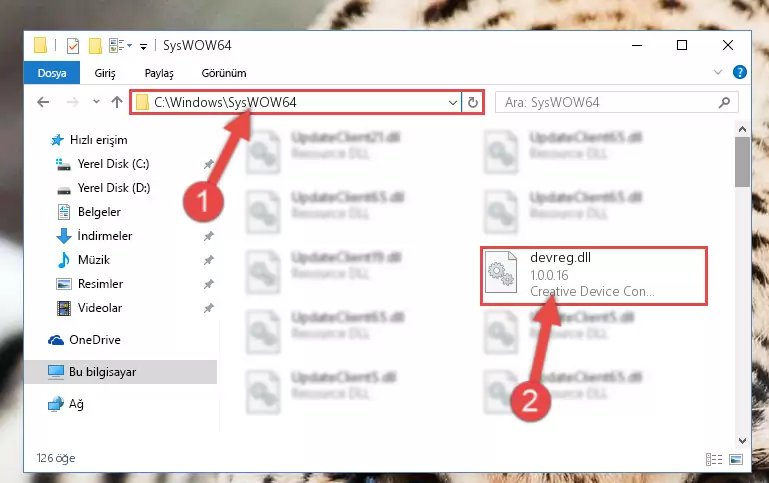The image size is (769, 483).
Task: Switch to details view icon in status bar
Action: [x=714, y=459]
